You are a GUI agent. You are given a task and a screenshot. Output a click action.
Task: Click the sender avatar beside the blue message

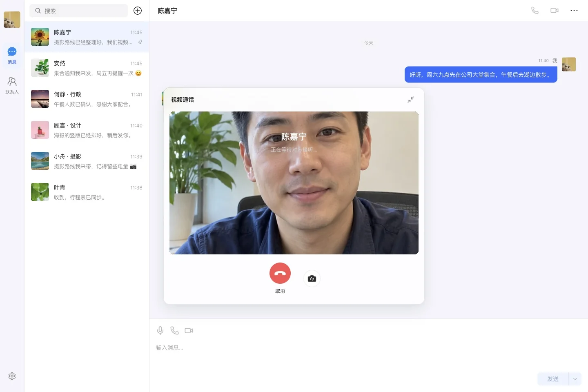coord(569,65)
